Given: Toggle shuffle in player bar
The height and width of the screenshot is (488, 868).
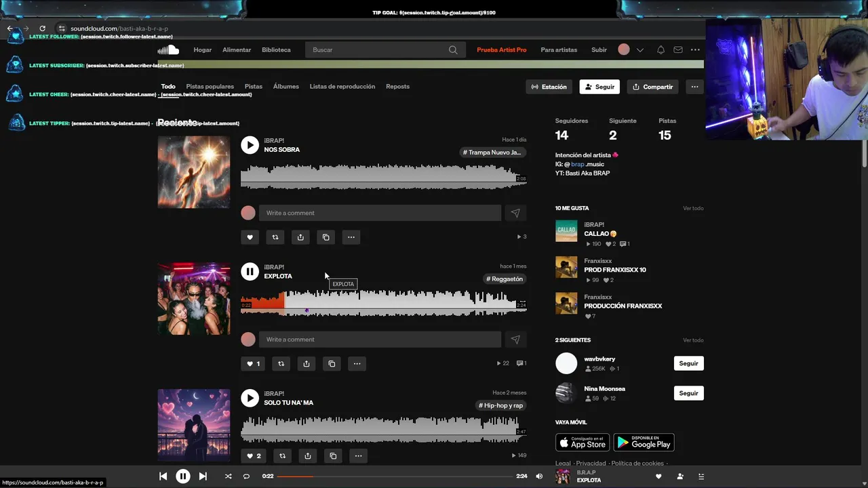Looking at the screenshot, I should pos(228,476).
